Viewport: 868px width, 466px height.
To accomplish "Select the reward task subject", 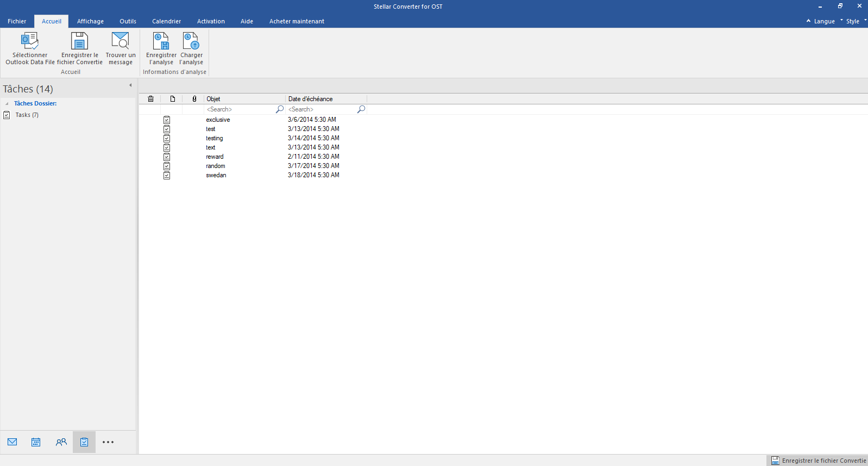I will [x=215, y=157].
